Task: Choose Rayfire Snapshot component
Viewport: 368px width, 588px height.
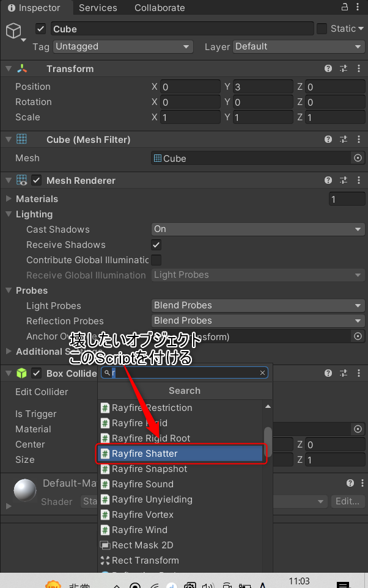Action: coord(180,469)
